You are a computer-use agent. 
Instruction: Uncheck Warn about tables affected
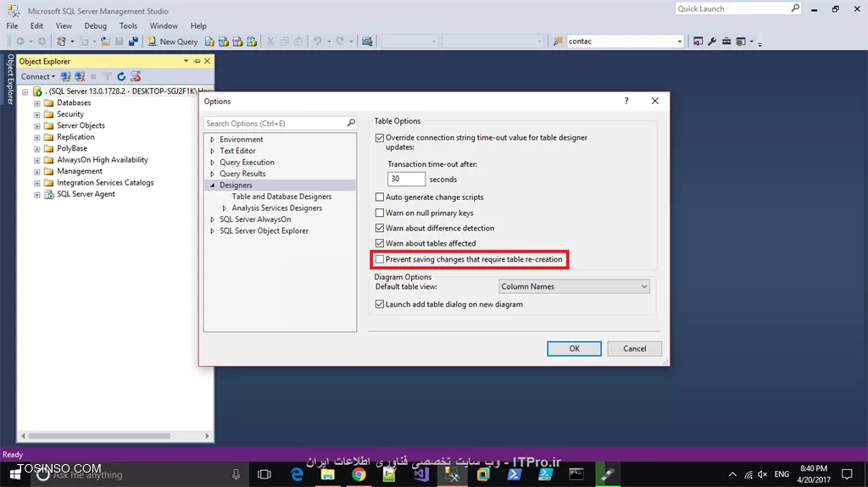tap(380, 243)
